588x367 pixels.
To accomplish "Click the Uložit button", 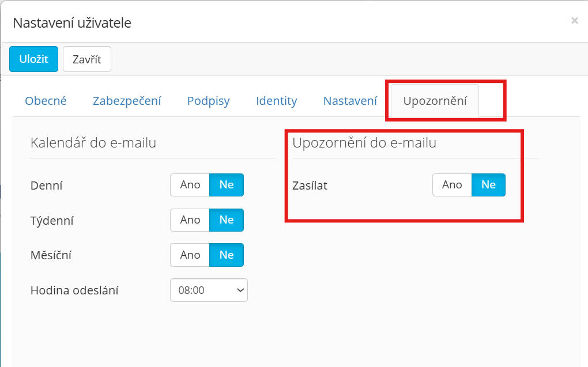I will [x=33, y=59].
